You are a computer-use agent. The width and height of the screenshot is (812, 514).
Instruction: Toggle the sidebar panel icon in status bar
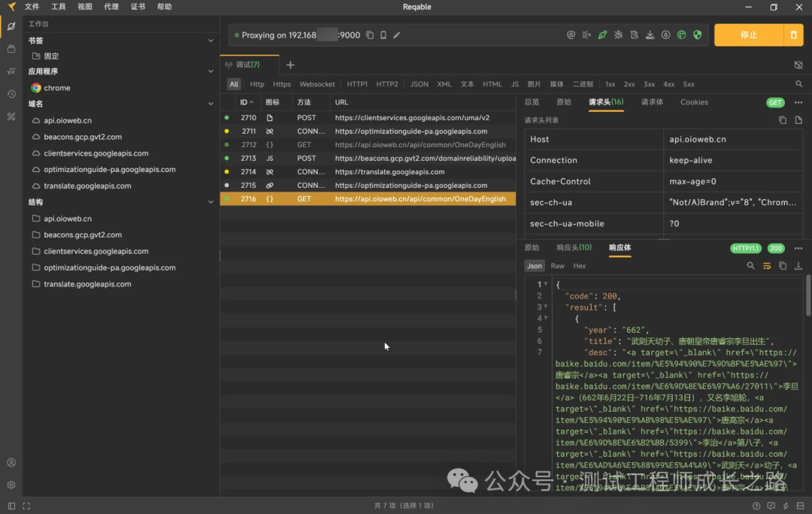click(11, 506)
